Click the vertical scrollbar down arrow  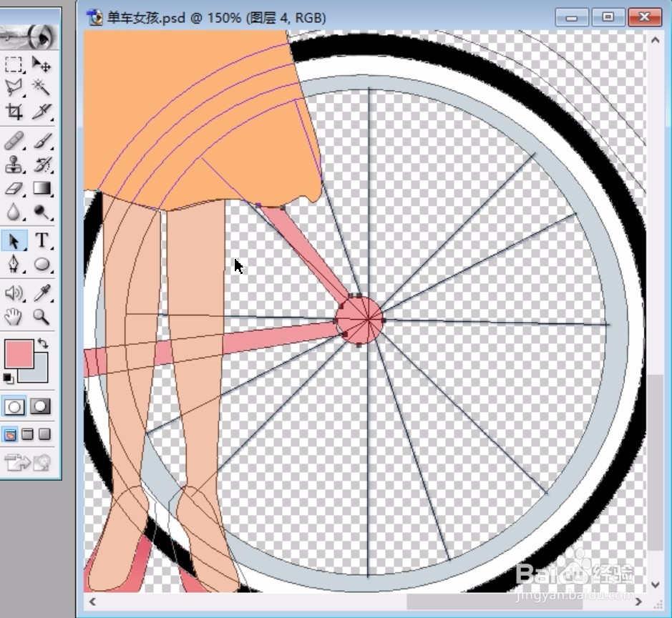(655, 584)
